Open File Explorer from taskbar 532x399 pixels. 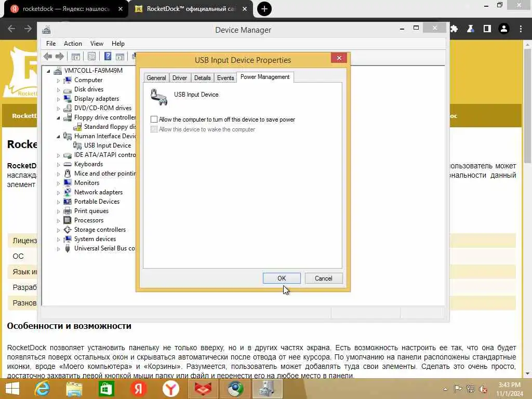tap(74, 389)
